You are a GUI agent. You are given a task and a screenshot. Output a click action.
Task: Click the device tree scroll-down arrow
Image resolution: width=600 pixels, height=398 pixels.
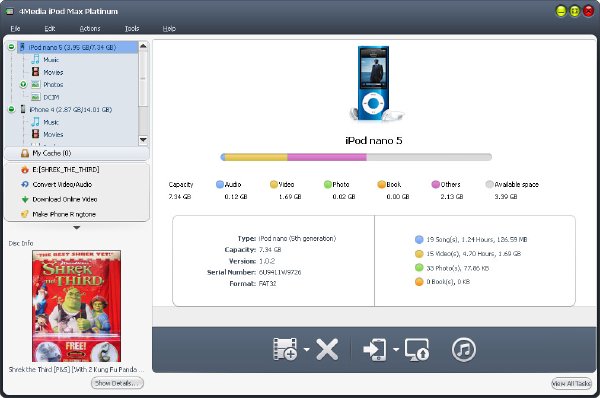coord(143,140)
